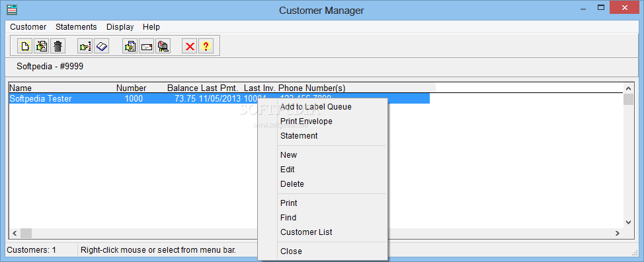Click the Last Pmt. column header
Viewport: 644px width, 262px height.
pyautogui.click(x=220, y=88)
